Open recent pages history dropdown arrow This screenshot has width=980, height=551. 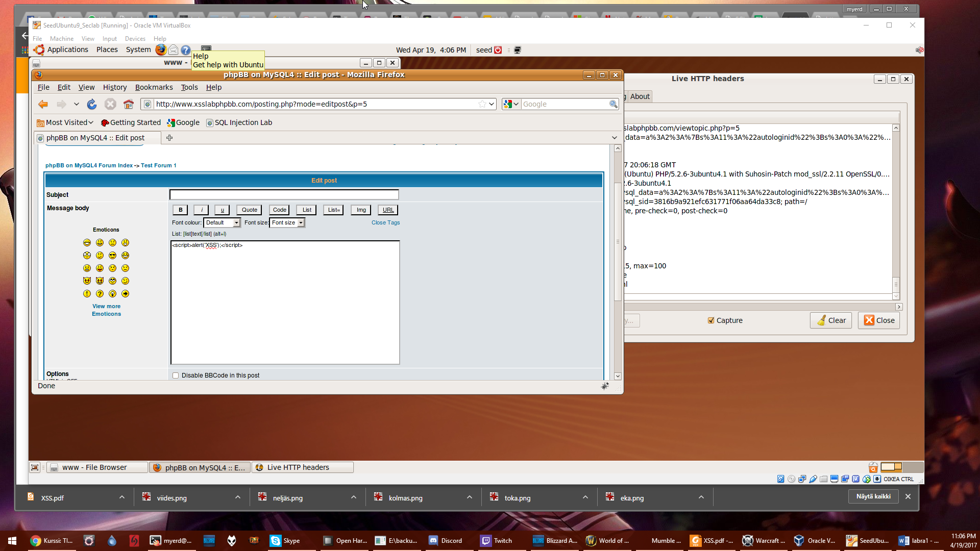[77, 104]
